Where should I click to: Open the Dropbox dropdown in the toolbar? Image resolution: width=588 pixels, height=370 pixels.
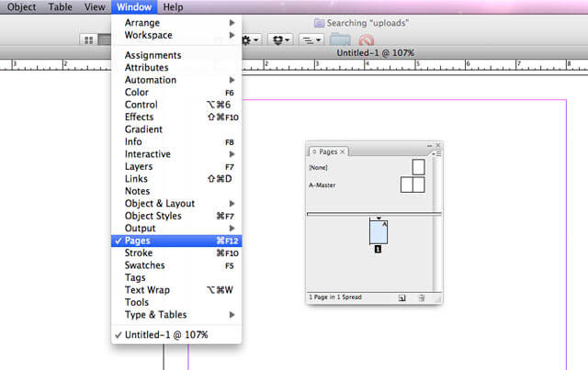(x=280, y=39)
